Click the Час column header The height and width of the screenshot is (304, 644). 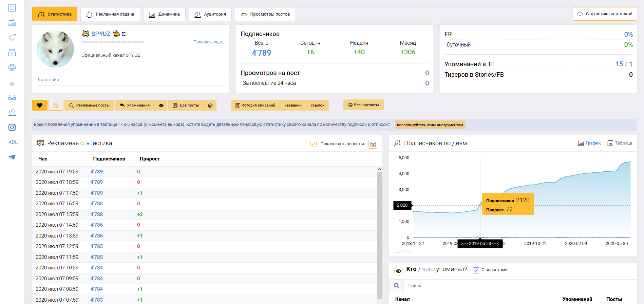(43, 159)
